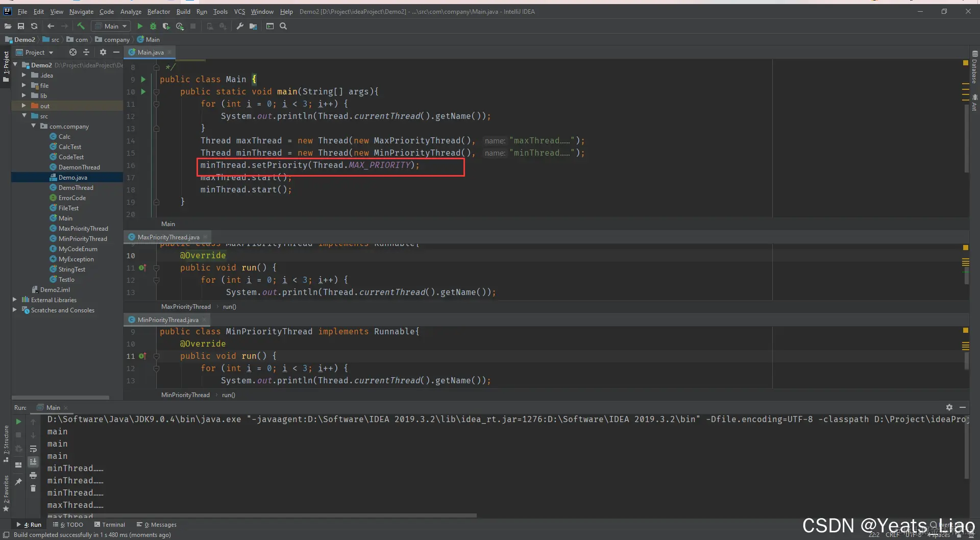Select the MinPriorityThread.java tab
The height and width of the screenshot is (540, 980).
click(x=167, y=320)
